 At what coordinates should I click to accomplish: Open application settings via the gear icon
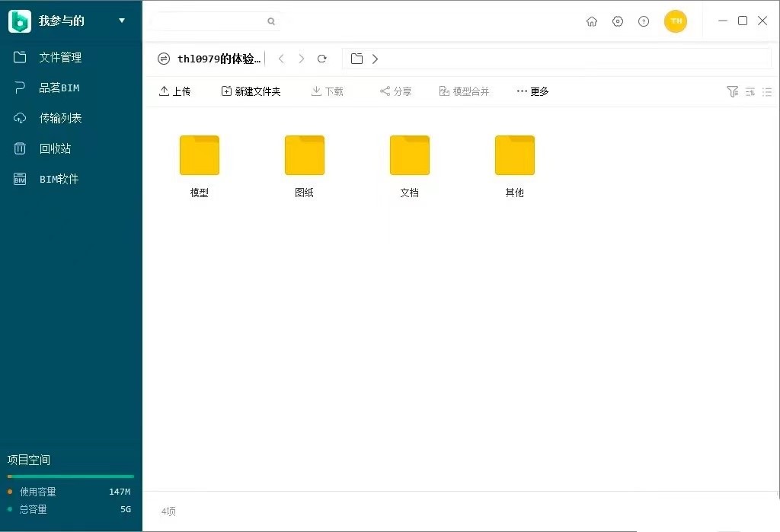[x=618, y=21]
